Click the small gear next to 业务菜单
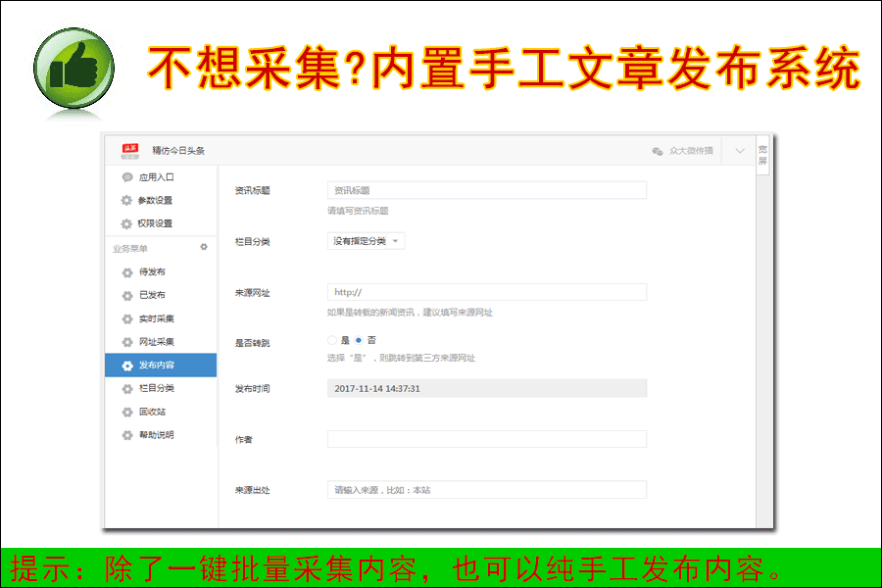Image resolution: width=882 pixels, height=588 pixels. pyautogui.click(x=204, y=247)
